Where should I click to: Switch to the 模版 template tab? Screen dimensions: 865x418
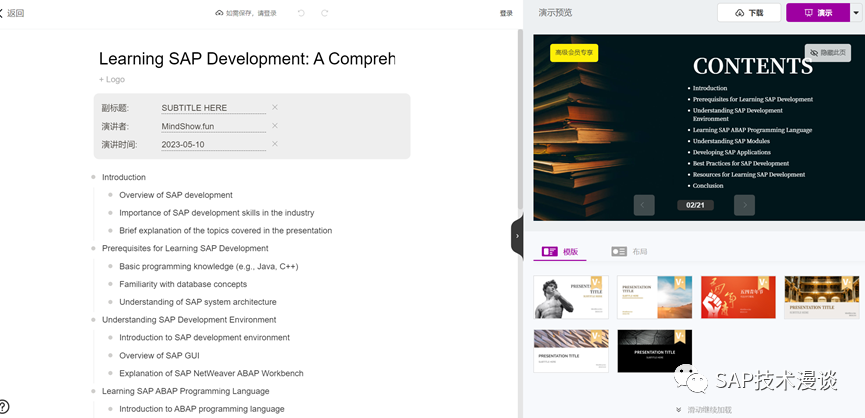pos(560,251)
